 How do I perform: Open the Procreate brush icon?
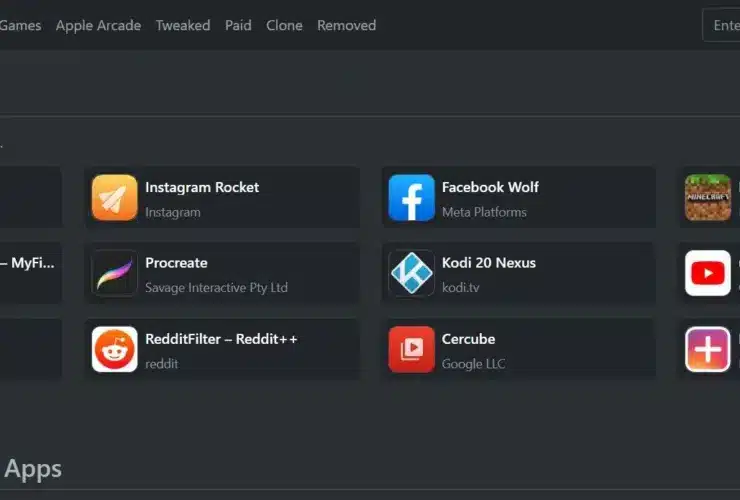(115, 273)
